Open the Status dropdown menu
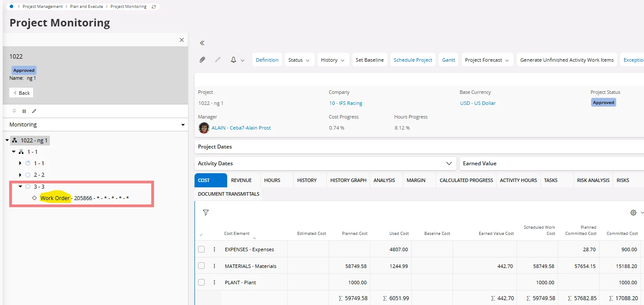Viewport: 644px width, 305px height. (299, 60)
